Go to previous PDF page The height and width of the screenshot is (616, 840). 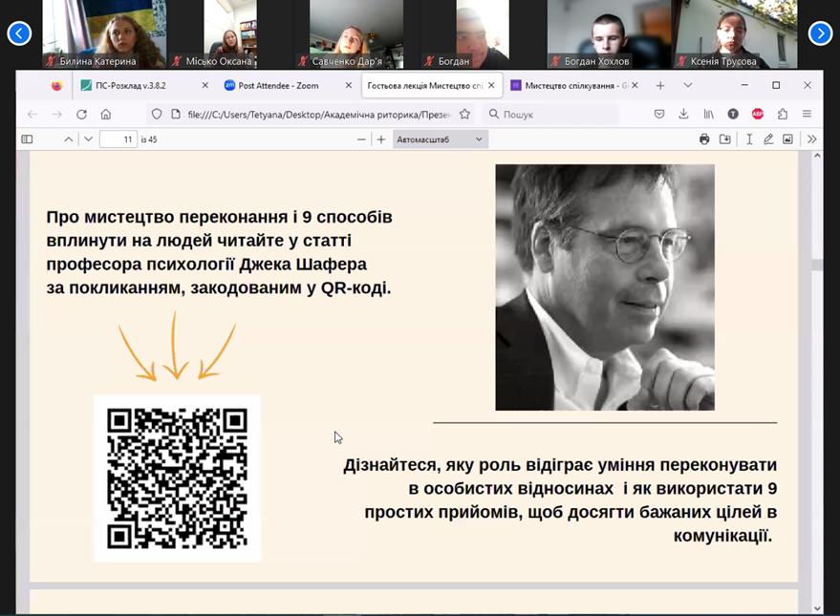[x=69, y=139]
